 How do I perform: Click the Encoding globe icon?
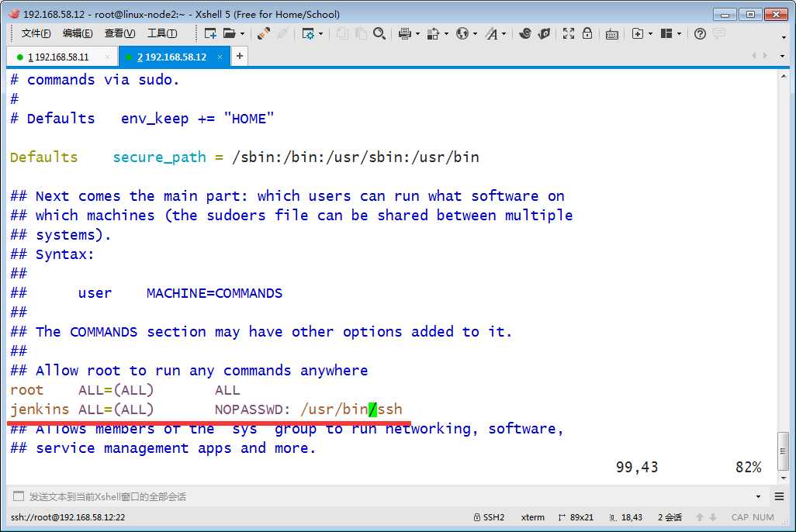pyautogui.click(x=462, y=33)
